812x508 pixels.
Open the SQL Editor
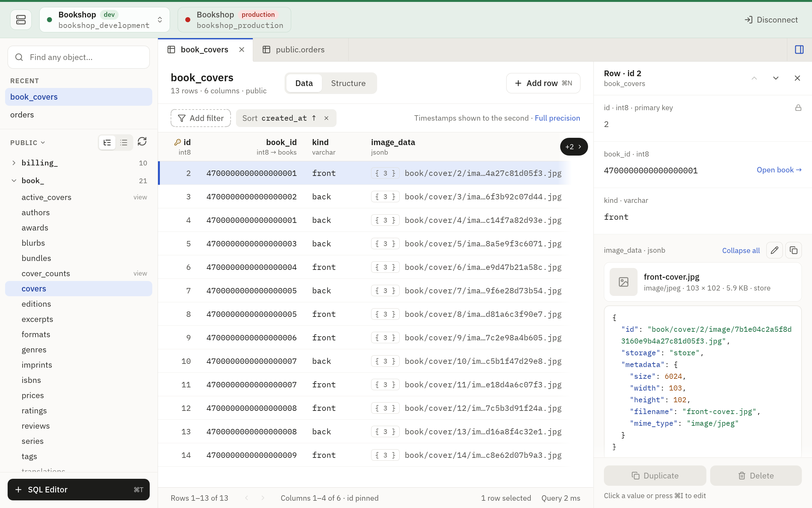(79, 490)
